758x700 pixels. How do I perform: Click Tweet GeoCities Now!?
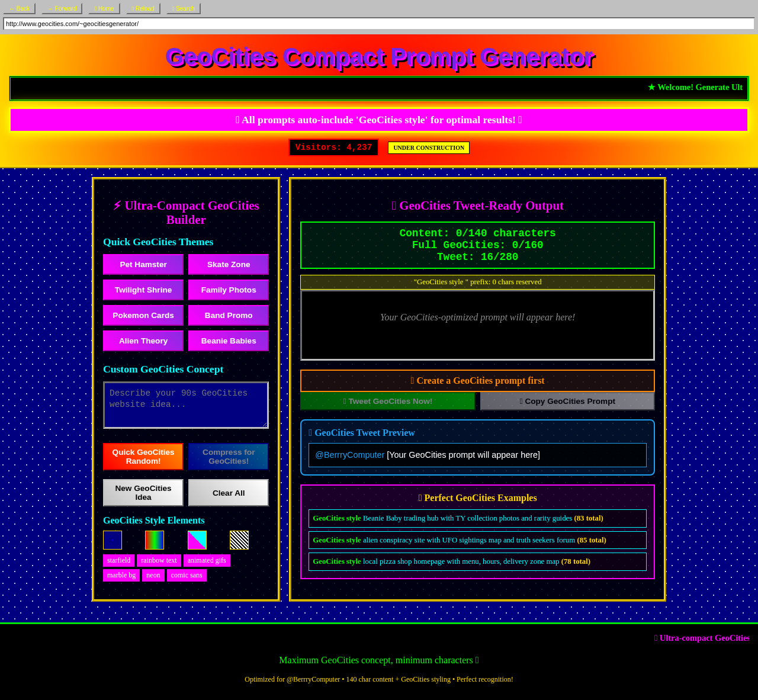(x=387, y=401)
